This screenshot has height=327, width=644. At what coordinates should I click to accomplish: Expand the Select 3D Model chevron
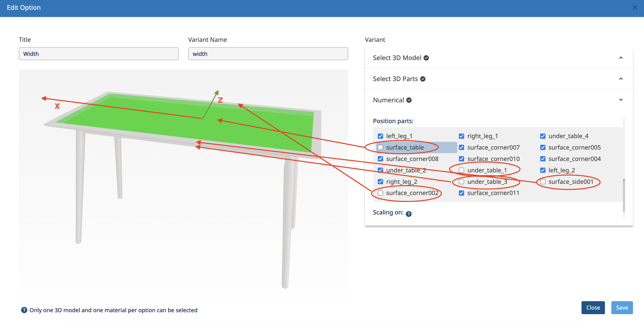coord(621,58)
